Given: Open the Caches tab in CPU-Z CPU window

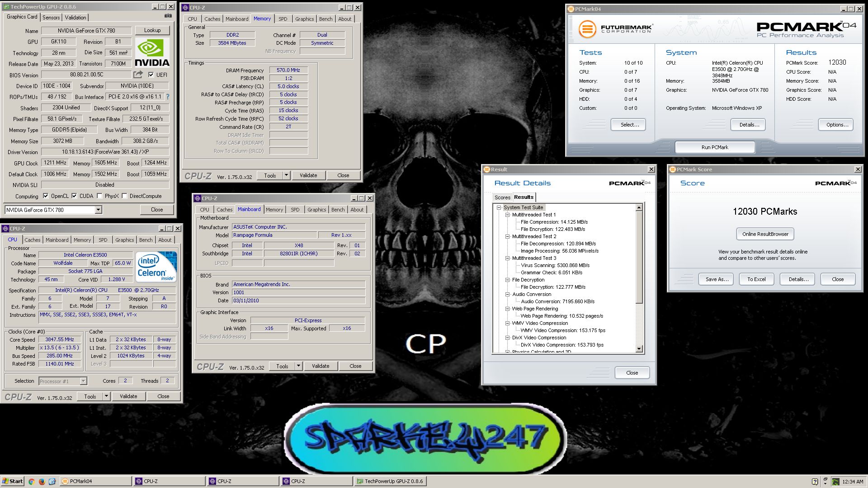Looking at the screenshot, I should [33, 240].
